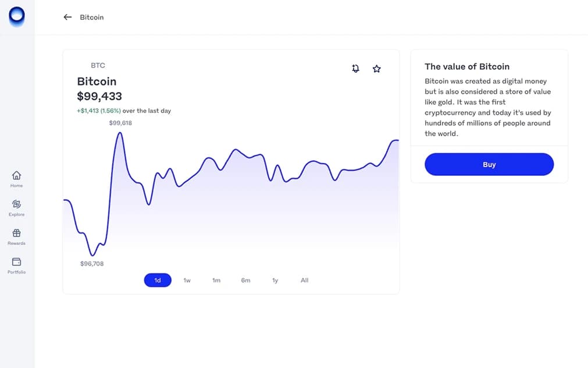Open the Portfolio wallet icon
The height and width of the screenshot is (368, 588).
(x=16, y=262)
